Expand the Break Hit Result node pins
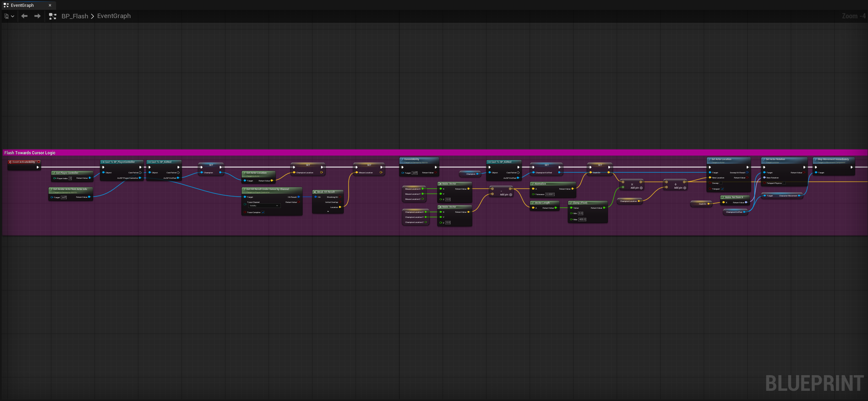The height and width of the screenshot is (401, 868). [328, 211]
